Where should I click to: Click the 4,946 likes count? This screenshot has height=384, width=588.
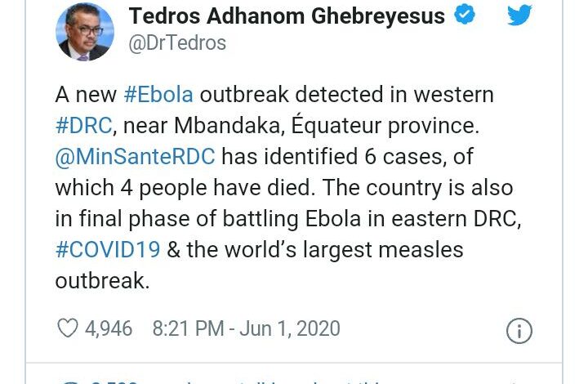pyautogui.click(x=109, y=328)
